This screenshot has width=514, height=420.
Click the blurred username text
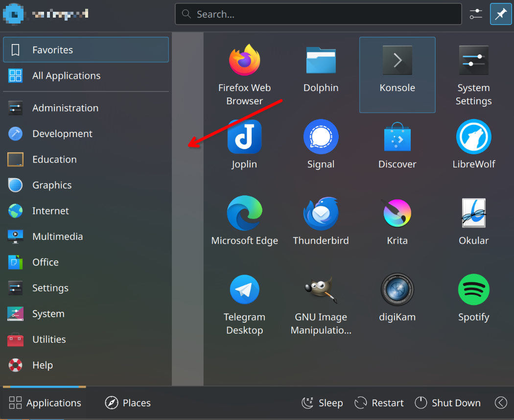60,14
